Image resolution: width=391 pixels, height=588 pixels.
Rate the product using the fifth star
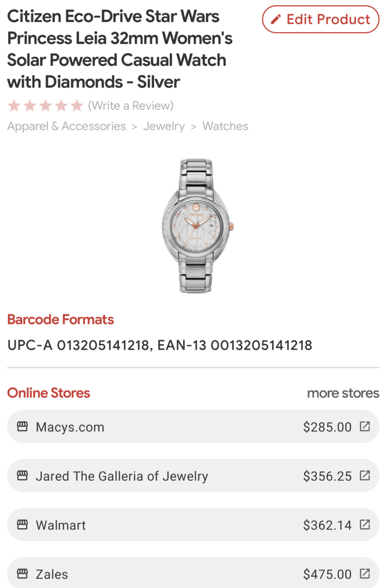coord(77,106)
